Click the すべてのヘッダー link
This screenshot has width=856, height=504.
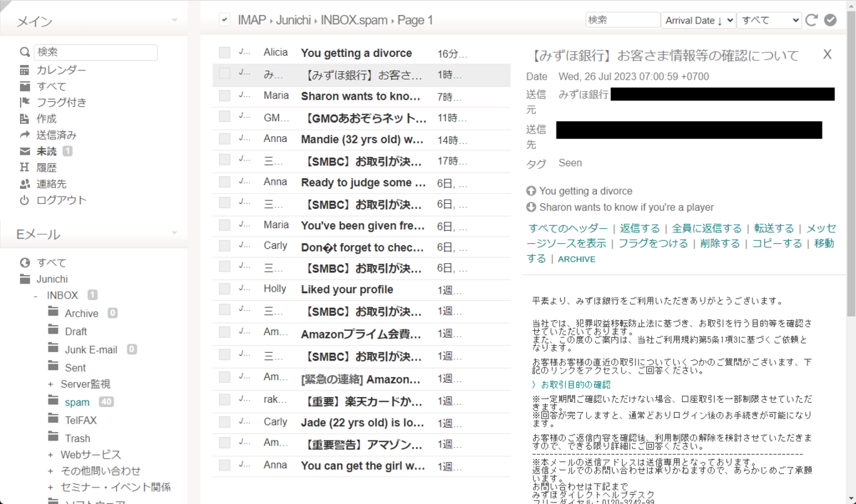coord(569,228)
